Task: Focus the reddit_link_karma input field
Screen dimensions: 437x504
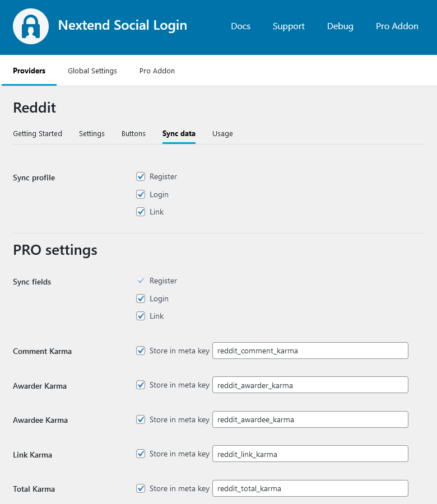Action: (310, 454)
